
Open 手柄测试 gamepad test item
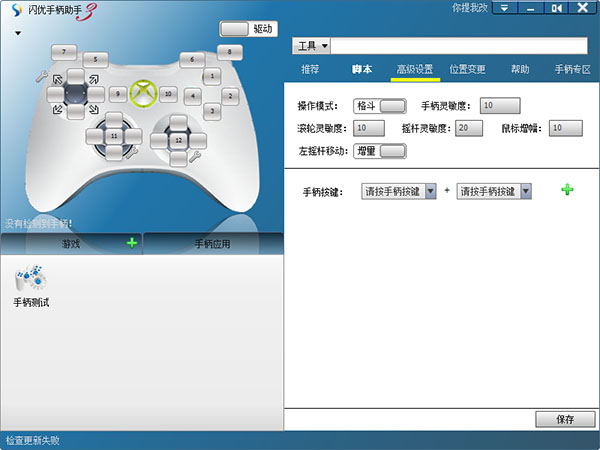click(31, 286)
